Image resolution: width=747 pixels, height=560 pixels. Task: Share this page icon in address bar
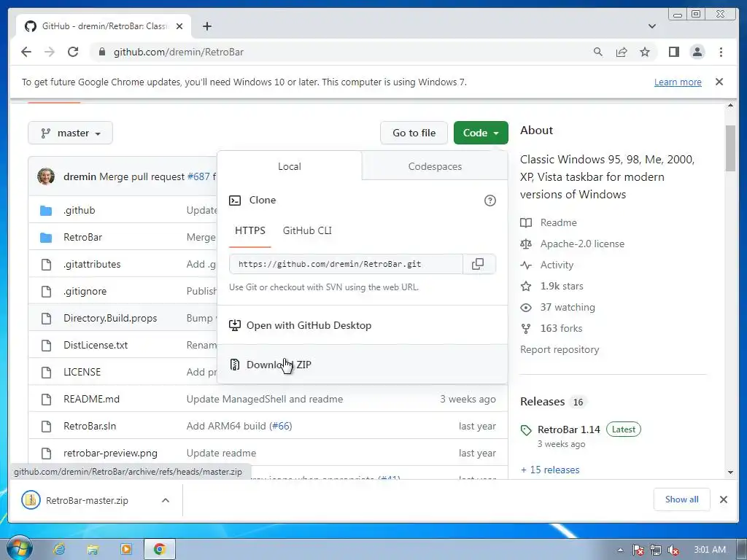coord(622,52)
